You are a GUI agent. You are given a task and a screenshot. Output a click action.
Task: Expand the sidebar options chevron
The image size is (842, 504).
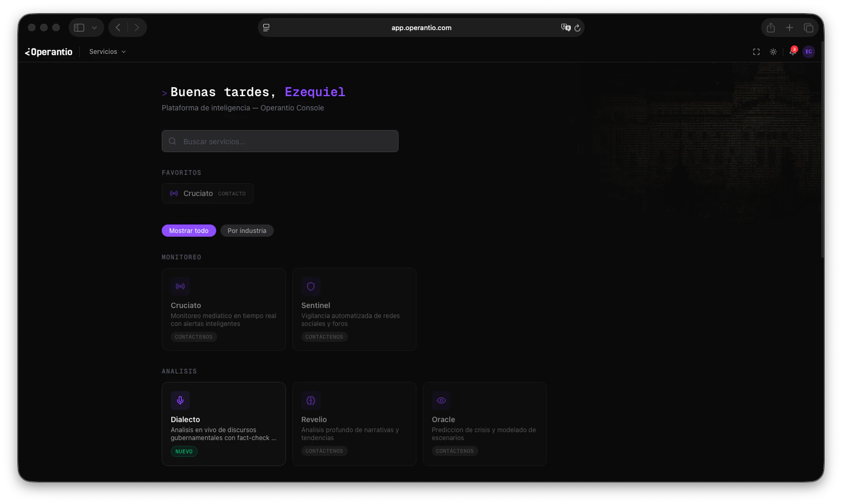[x=94, y=27]
